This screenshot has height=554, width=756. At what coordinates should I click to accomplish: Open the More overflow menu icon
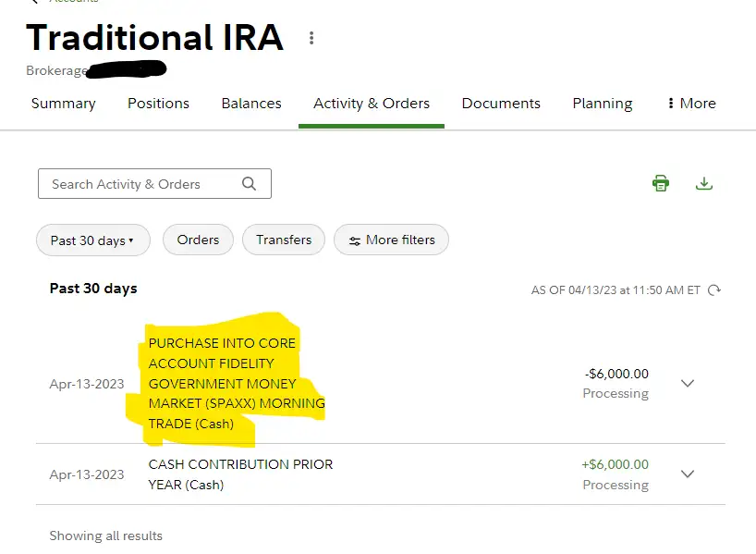click(x=670, y=103)
